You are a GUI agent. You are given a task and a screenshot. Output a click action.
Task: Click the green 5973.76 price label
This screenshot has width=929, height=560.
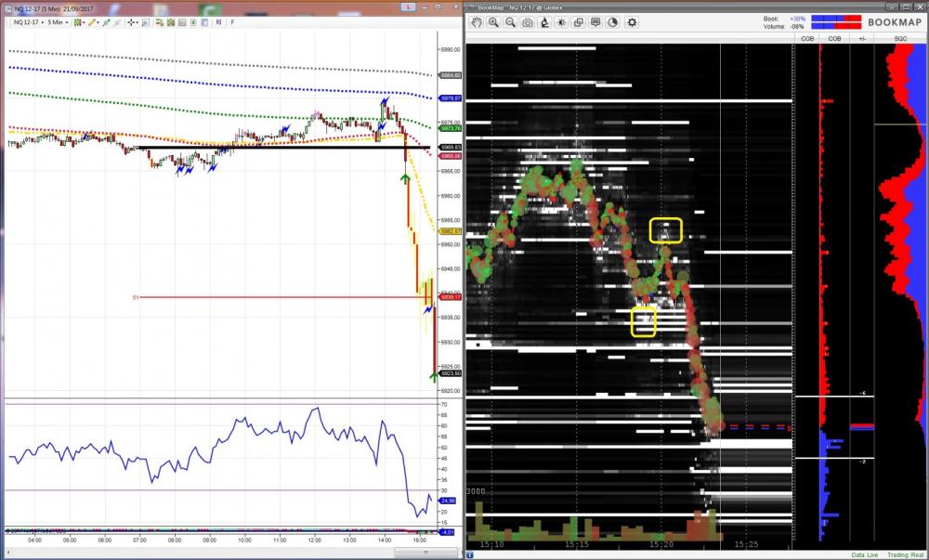click(x=451, y=128)
